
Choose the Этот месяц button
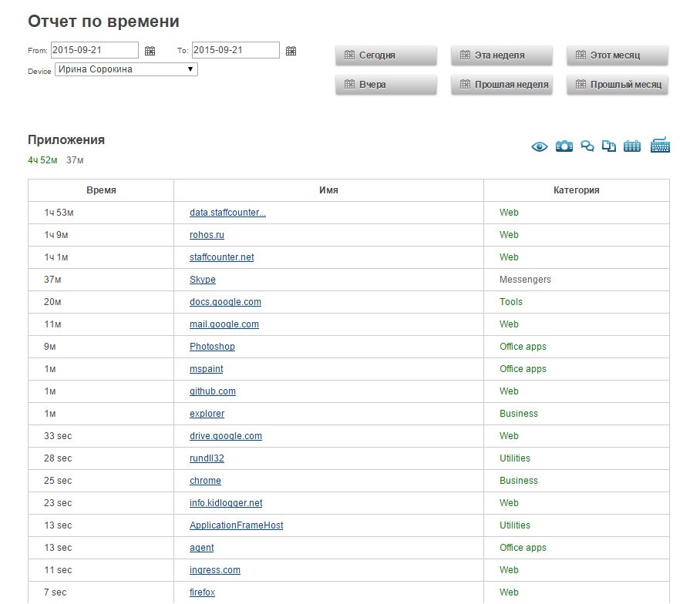[617, 55]
